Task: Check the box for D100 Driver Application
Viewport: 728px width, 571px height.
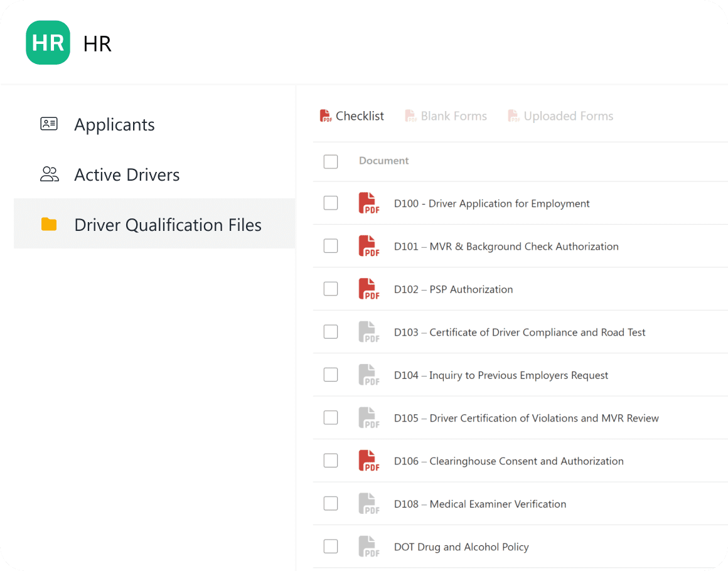Action: click(x=331, y=203)
